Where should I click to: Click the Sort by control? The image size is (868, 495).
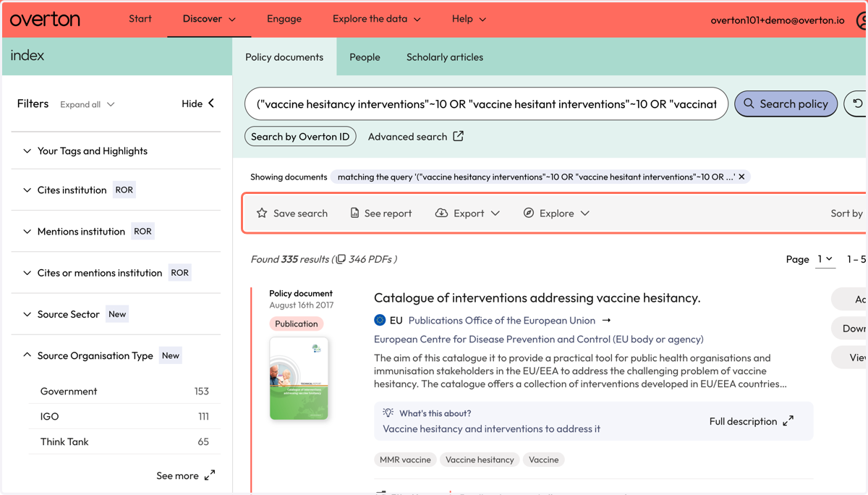coord(847,213)
